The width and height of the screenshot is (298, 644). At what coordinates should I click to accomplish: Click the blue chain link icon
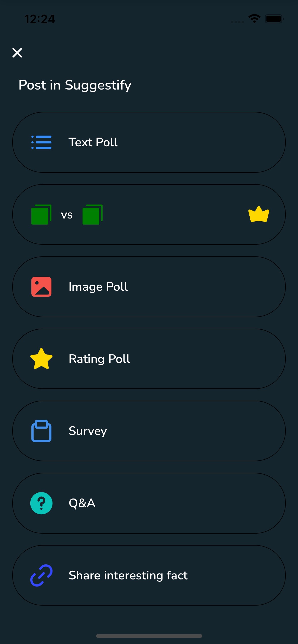pos(41,575)
